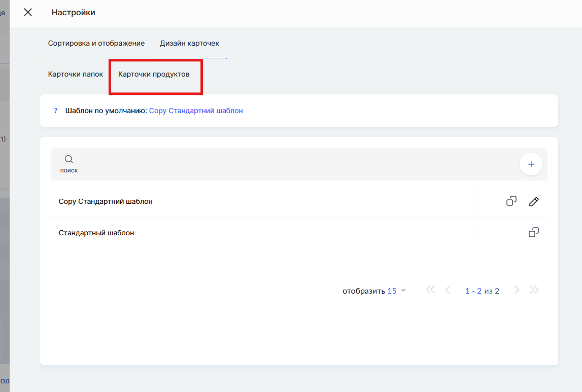
Task: Go to the previous page
Action: [x=448, y=290]
